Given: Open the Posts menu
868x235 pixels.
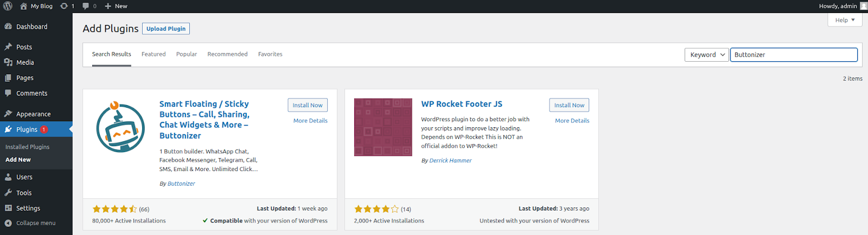Looking at the screenshot, I should 36,47.
